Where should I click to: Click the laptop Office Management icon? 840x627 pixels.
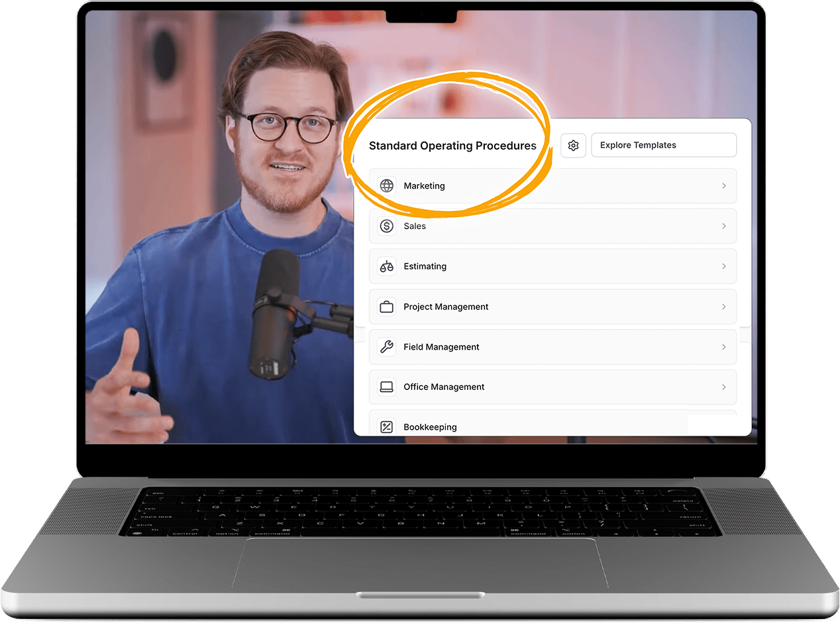pyautogui.click(x=386, y=387)
